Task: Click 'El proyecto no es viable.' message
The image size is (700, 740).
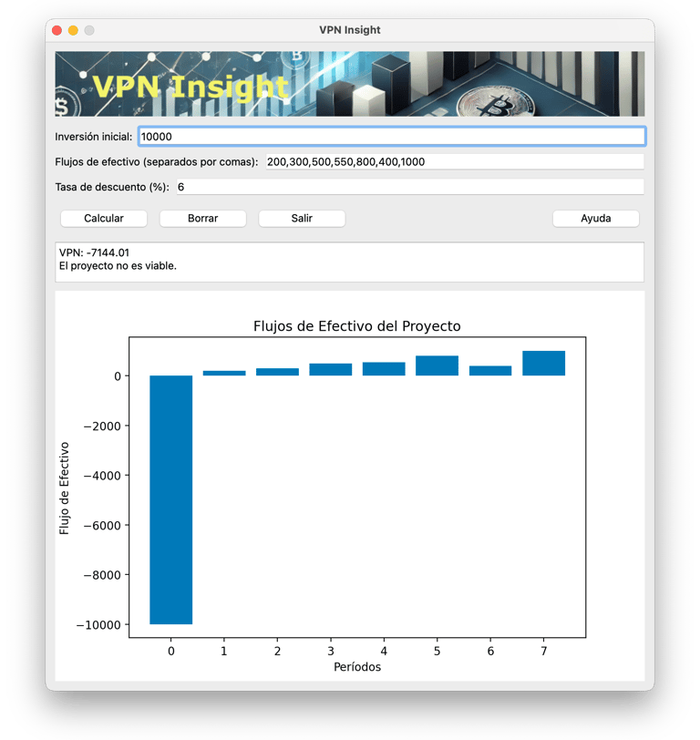Action: coord(118,266)
